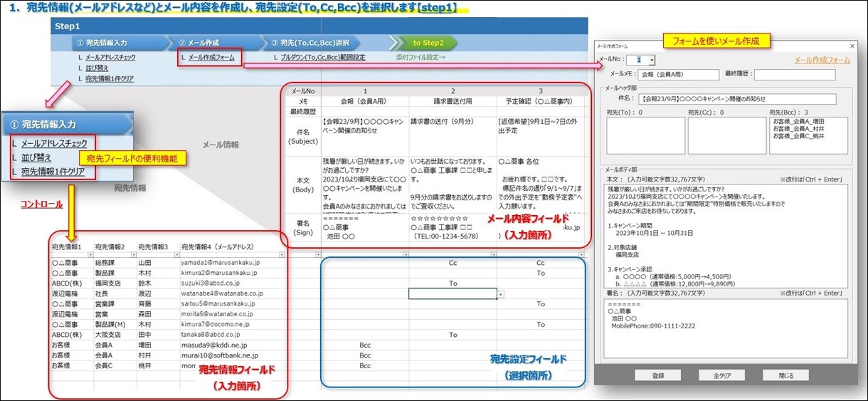Screen dimensions: 868x401
Task: Click the empty 宛先(To) list box
Action: coord(645,135)
